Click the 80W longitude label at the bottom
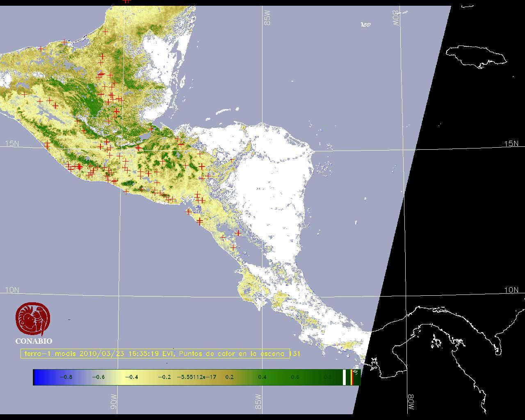This screenshot has width=525, height=420. [411, 403]
